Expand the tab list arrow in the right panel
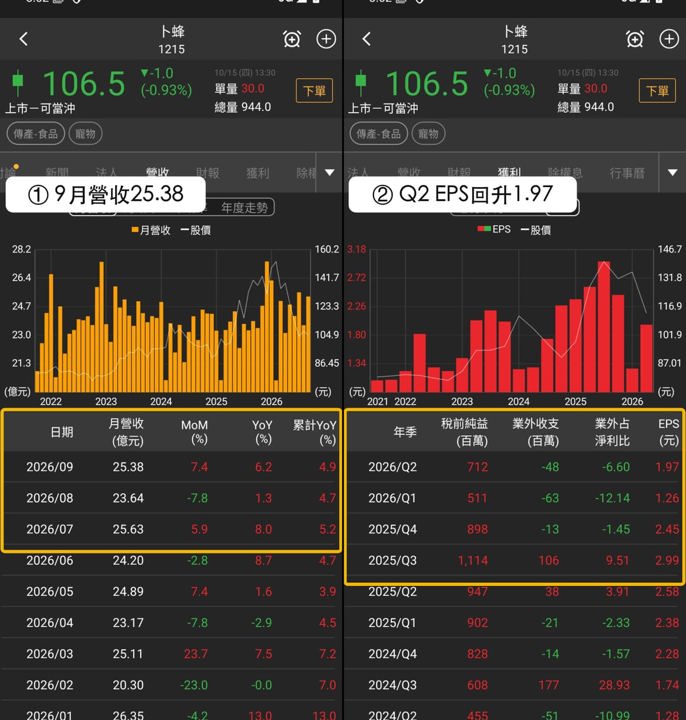686x720 pixels. (x=673, y=172)
